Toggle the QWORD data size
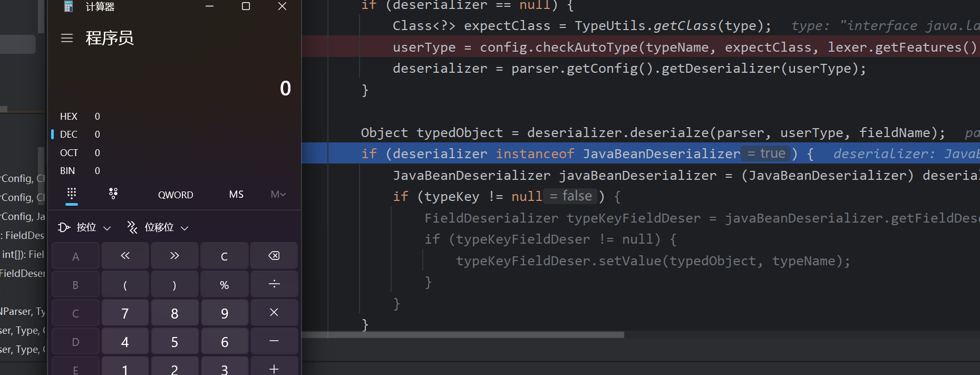 (176, 195)
